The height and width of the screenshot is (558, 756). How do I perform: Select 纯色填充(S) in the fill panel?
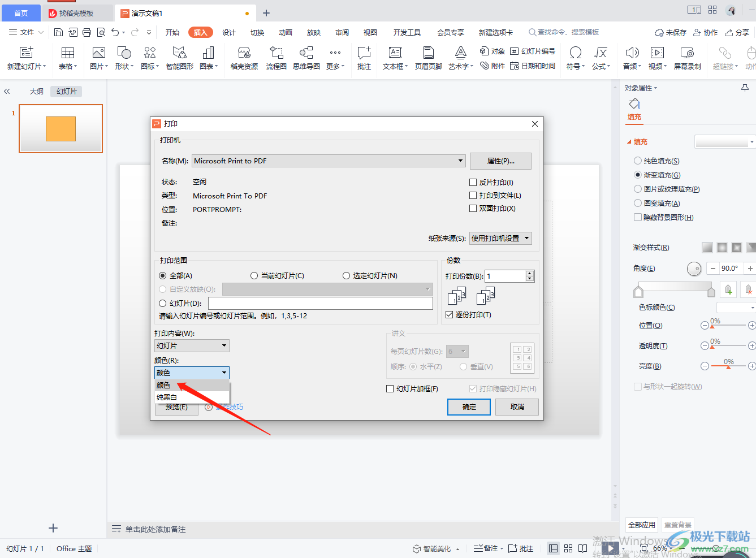638,161
